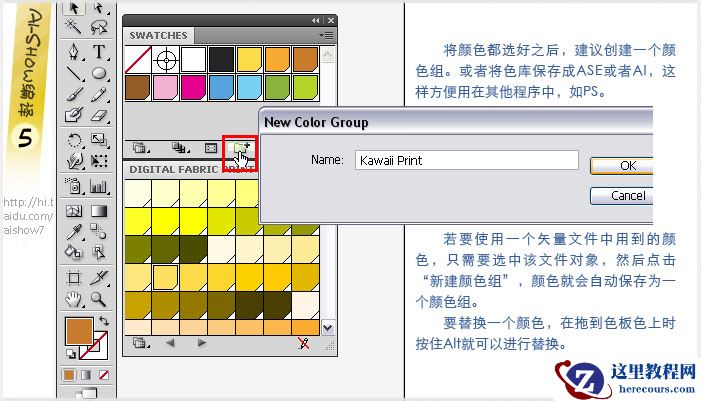Select the Magic Wand tool
This screenshot has height=401, width=701.
[73, 27]
